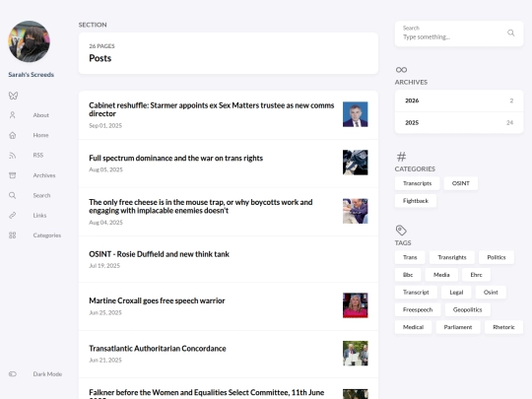Select the Rhetoric tag
Image resolution: width=532 pixels, height=399 pixels.
tap(503, 327)
